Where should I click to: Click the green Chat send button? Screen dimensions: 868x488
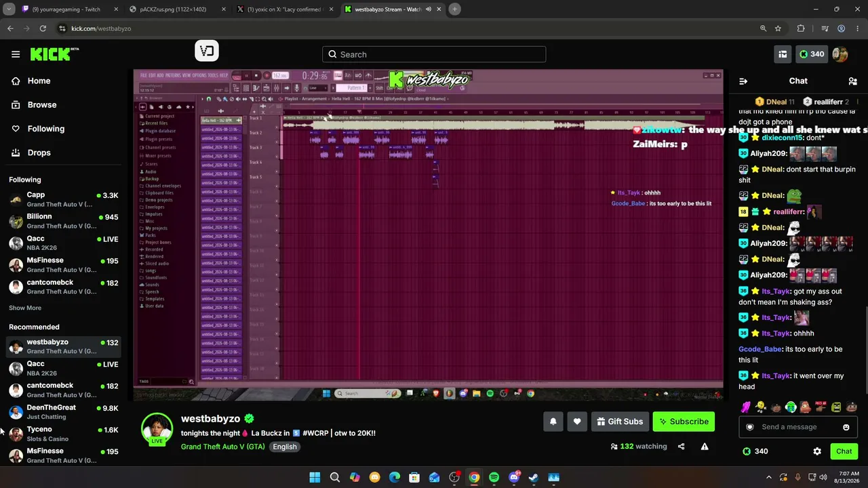(x=844, y=451)
